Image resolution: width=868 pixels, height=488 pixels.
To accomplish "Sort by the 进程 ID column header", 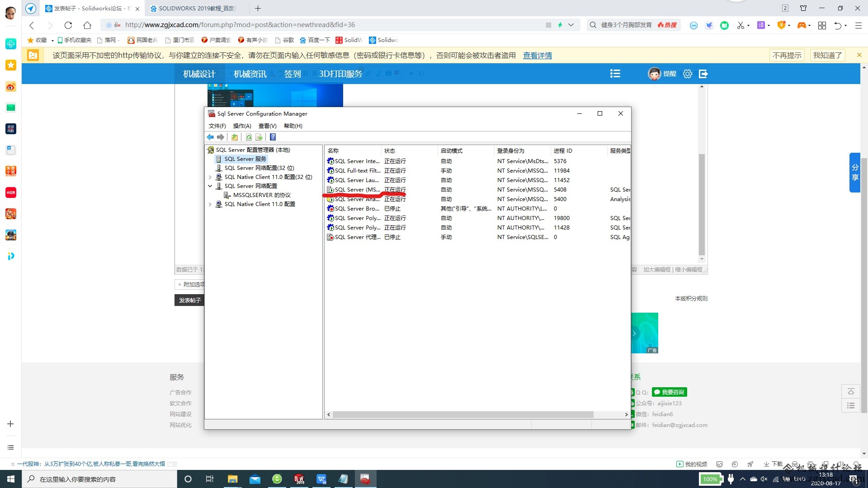I will click(579, 151).
